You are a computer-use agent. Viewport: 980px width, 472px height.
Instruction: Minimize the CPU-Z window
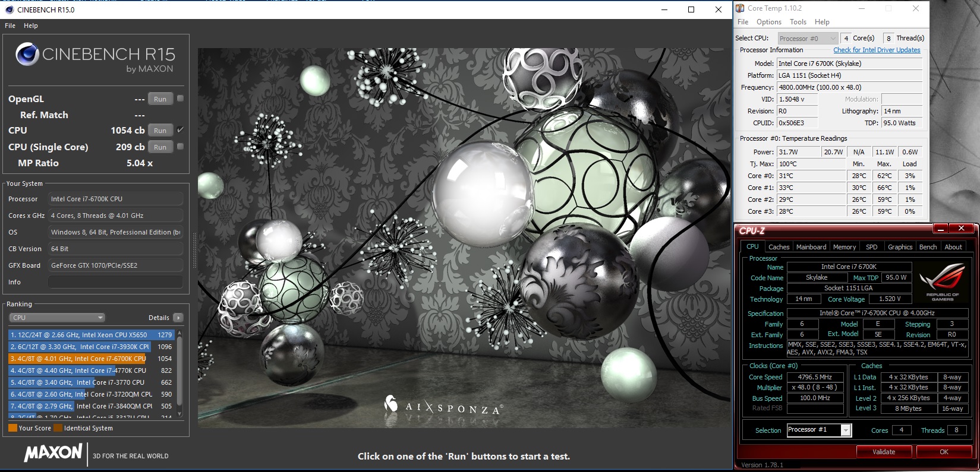940,228
